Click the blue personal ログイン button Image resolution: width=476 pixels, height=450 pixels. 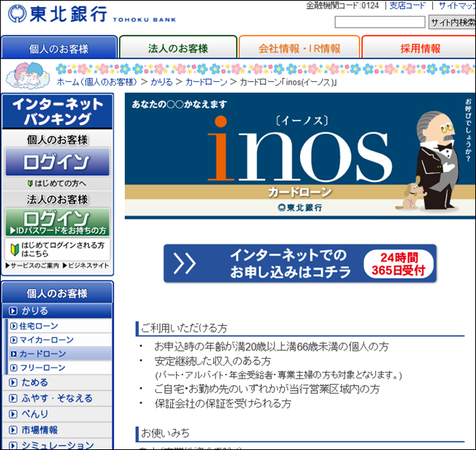58,161
